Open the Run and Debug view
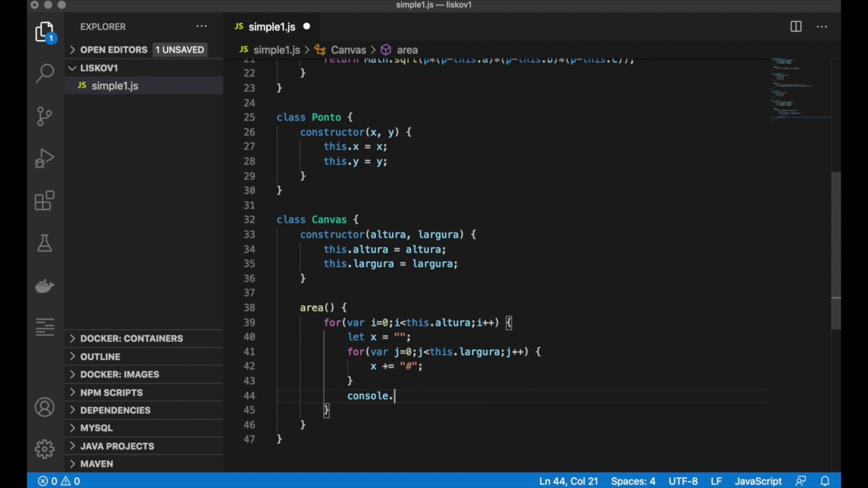 (45, 159)
